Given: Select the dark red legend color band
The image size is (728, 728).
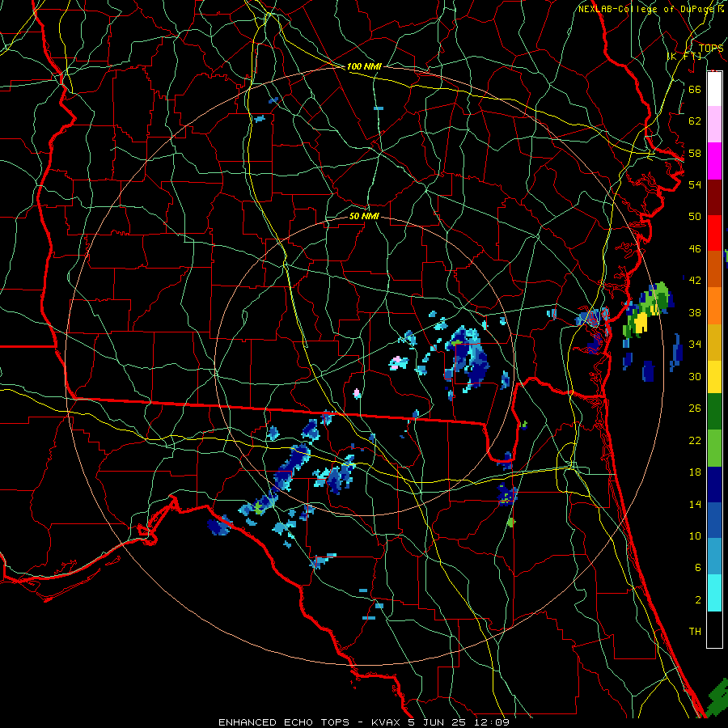Looking at the screenshot, I should click(x=714, y=197).
